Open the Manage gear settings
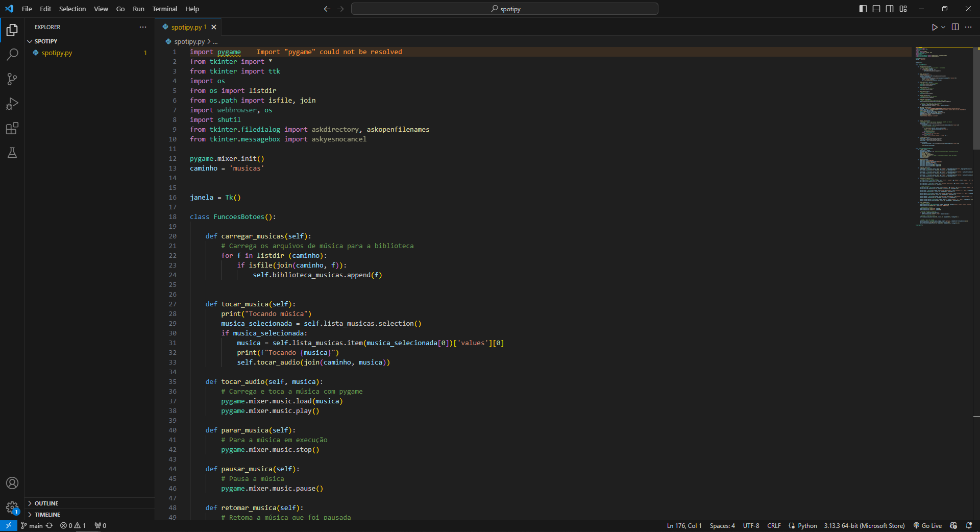This screenshot has width=980, height=532. click(x=12, y=507)
